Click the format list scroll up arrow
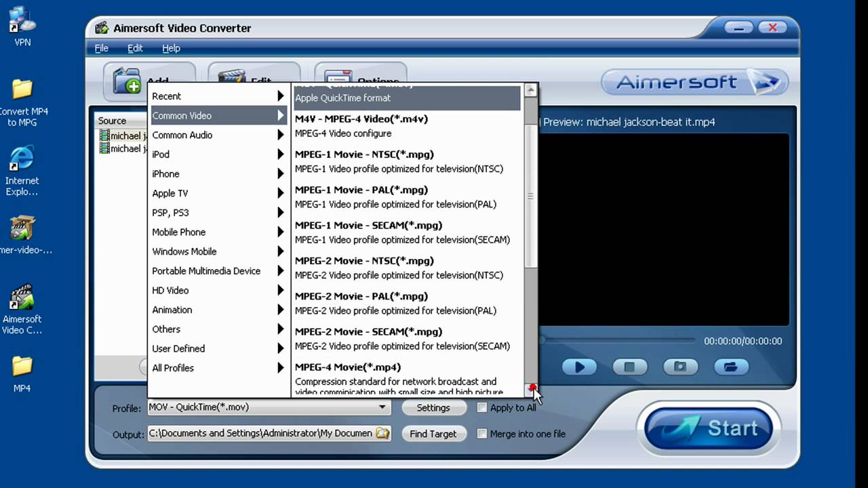The width and height of the screenshot is (868, 488). [531, 90]
